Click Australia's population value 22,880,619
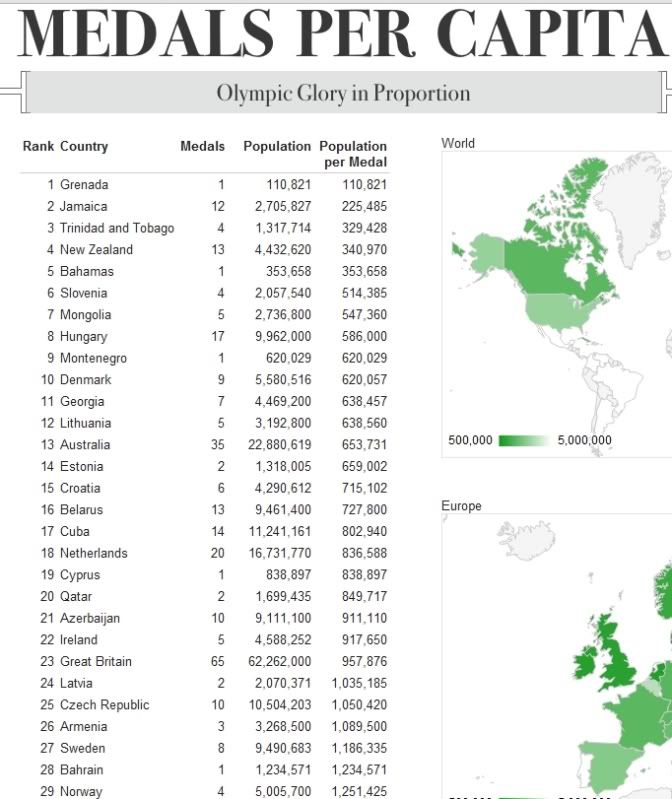This screenshot has height=799, width=672. pyautogui.click(x=282, y=445)
